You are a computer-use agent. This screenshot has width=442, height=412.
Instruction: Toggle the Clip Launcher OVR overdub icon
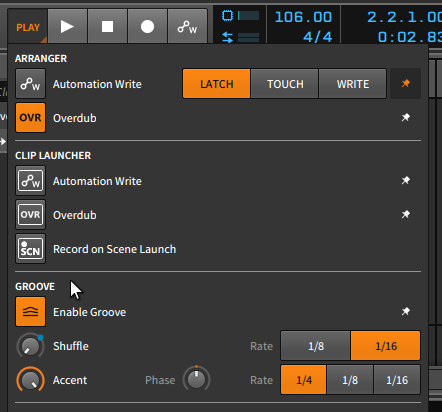tap(30, 215)
